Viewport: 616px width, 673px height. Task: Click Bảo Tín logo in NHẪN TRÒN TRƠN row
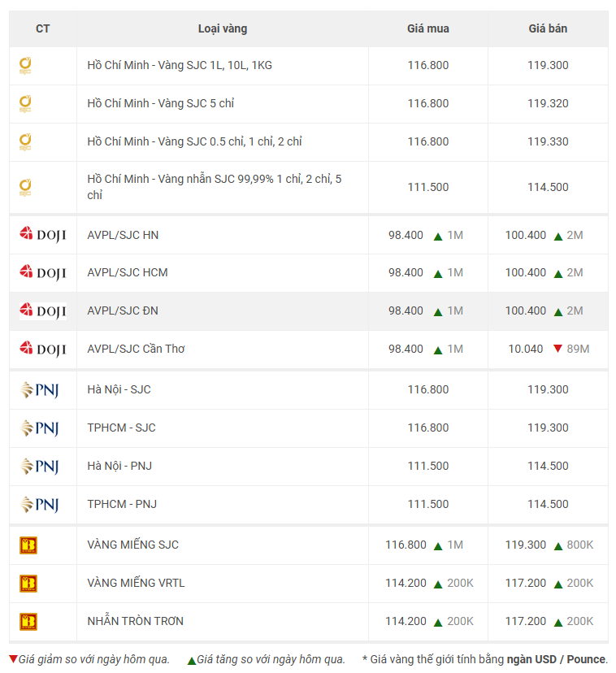pyautogui.click(x=28, y=622)
